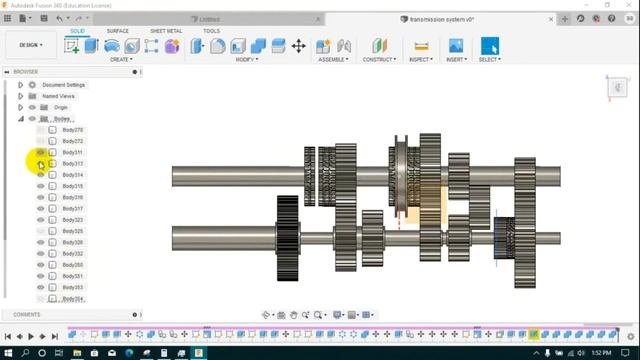Viewport: 640px width, 360px height.
Task: Collapse the Bodies folder
Action: (20, 119)
